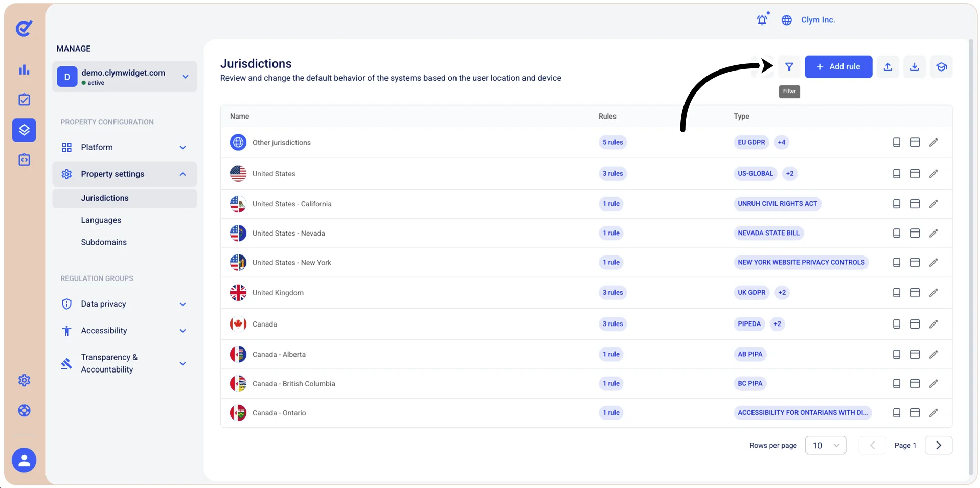The height and width of the screenshot is (488, 980).
Task: Expand Transparency & Accountability group
Action: click(124, 363)
